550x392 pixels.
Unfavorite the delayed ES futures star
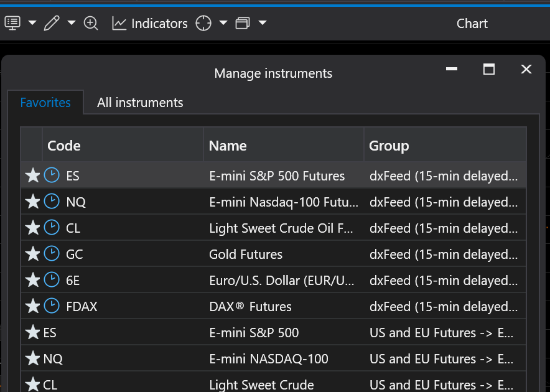click(32, 176)
